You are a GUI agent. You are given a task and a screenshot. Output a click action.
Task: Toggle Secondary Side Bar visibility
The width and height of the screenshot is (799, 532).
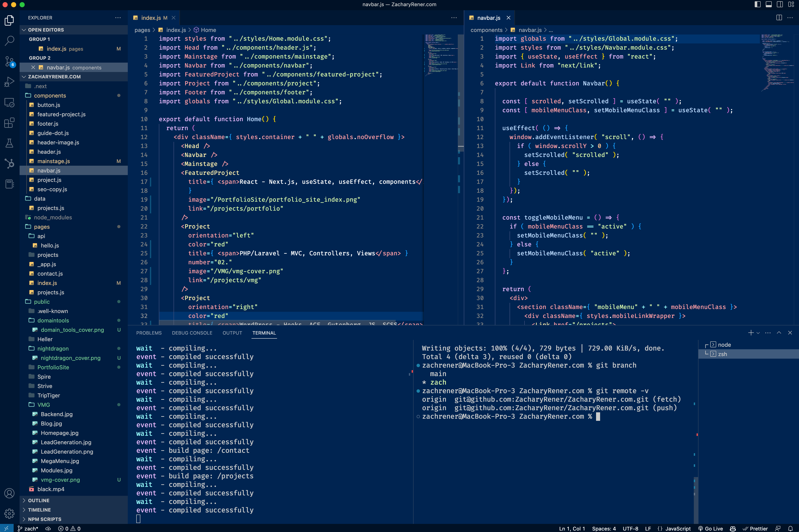pos(780,4)
